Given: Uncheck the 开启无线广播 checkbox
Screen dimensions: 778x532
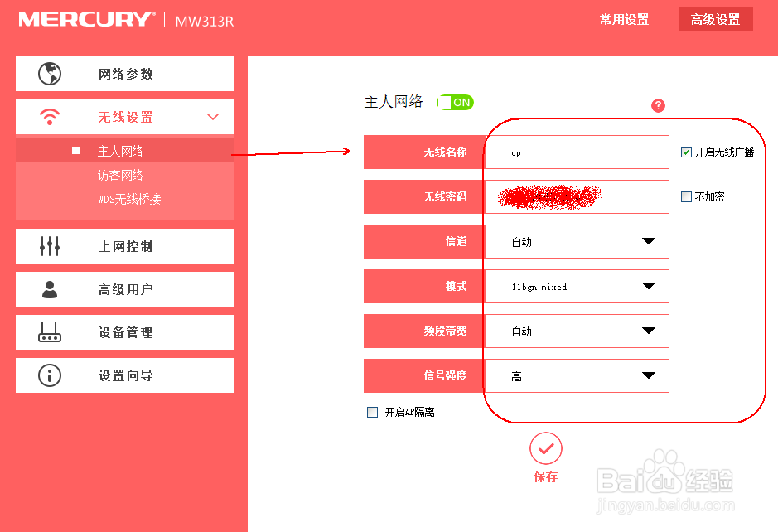Looking at the screenshot, I should coord(686,152).
